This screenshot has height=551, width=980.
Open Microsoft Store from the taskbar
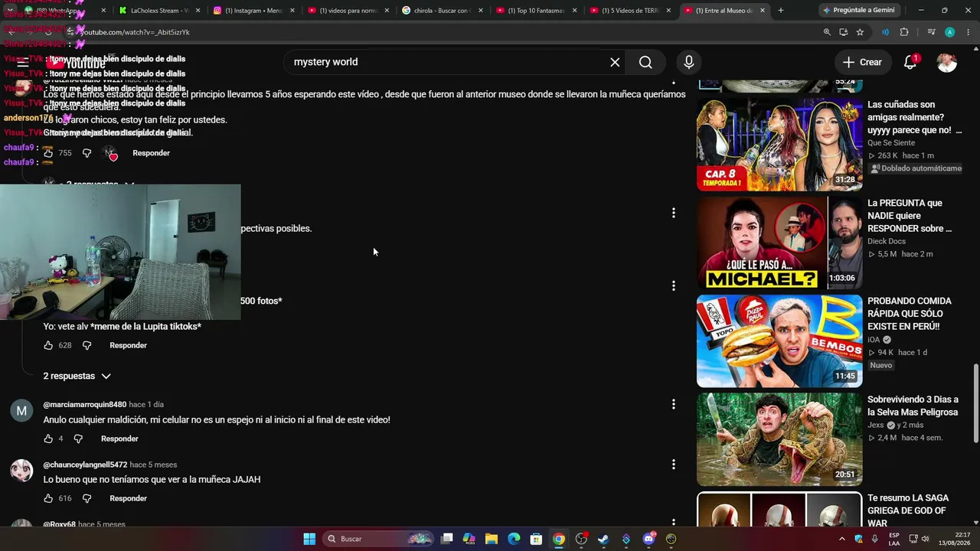point(537,539)
